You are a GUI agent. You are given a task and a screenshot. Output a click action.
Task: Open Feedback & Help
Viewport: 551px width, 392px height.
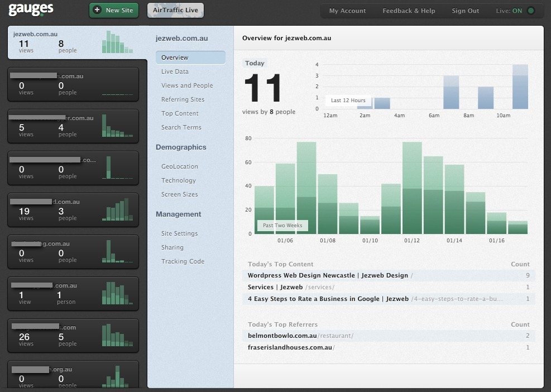(x=409, y=11)
